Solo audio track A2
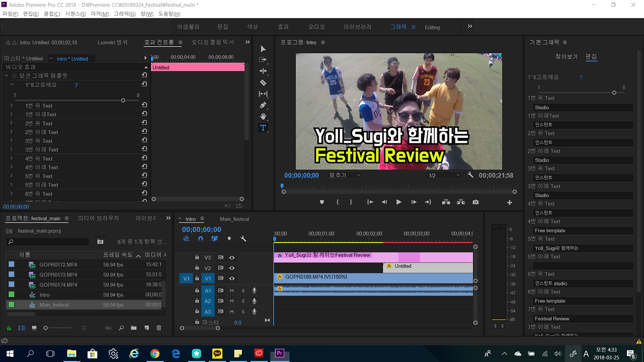Screen dimensions: 644x362 243,301
